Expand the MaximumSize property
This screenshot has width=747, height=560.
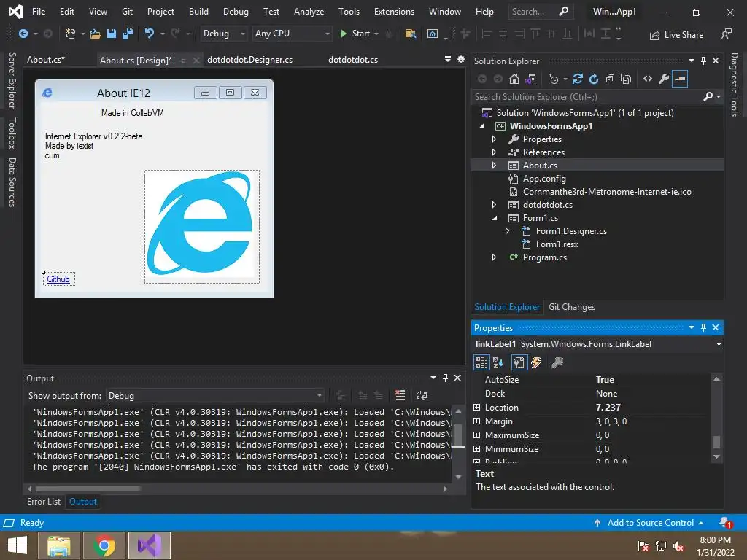tap(477, 435)
